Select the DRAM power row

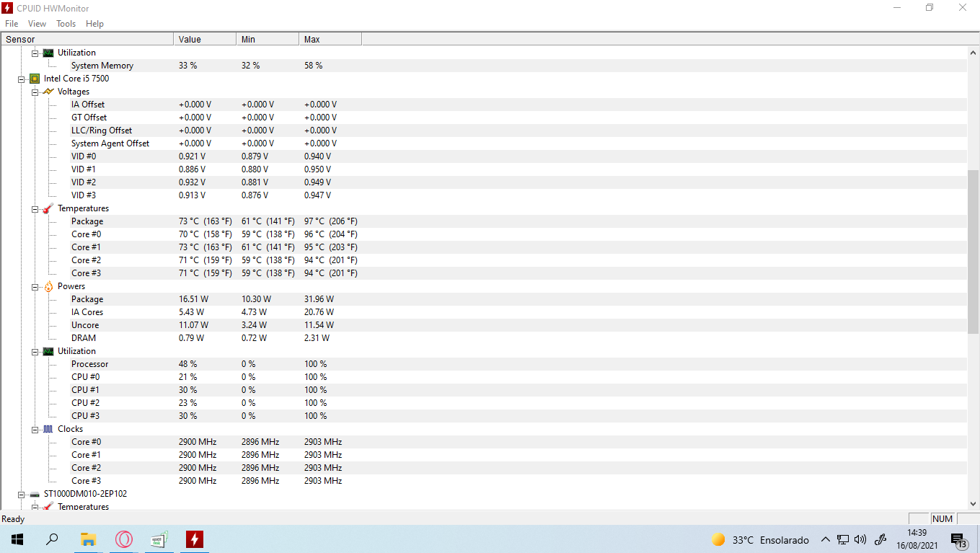(518, 338)
